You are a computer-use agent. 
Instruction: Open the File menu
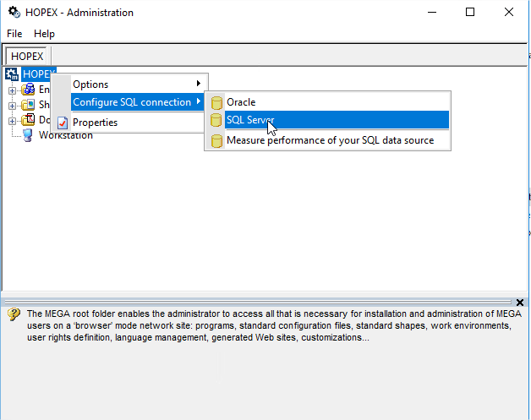coord(14,34)
